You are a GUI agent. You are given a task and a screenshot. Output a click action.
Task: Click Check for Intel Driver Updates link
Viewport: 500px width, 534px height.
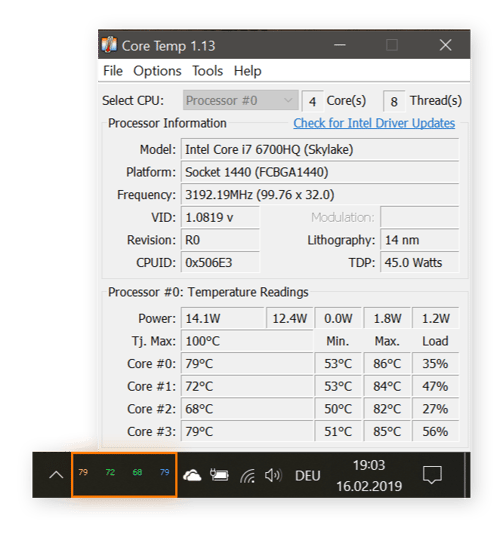[x=374, y=123]
